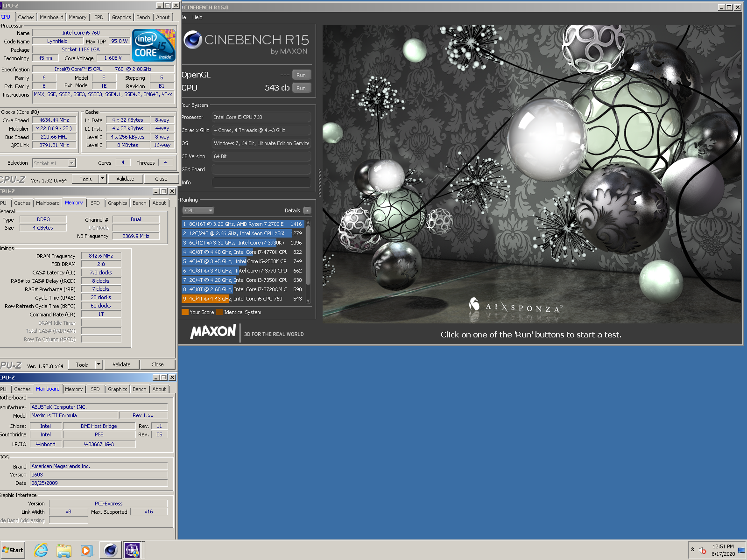Viewport: 747px width, 560px height.
Task: Select Intel Xeon CPU X56 ranking entry
Action: pyautogui.click(x=243, y=233)
